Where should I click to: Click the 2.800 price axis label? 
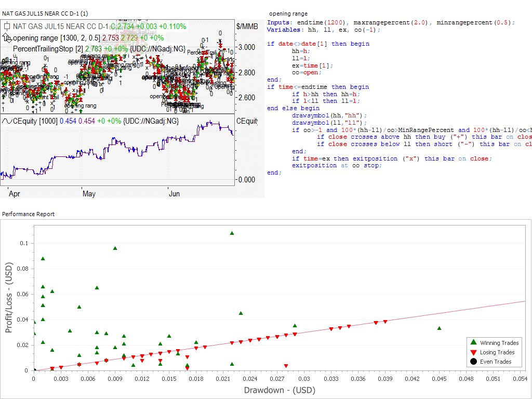(x=247, y=73)
